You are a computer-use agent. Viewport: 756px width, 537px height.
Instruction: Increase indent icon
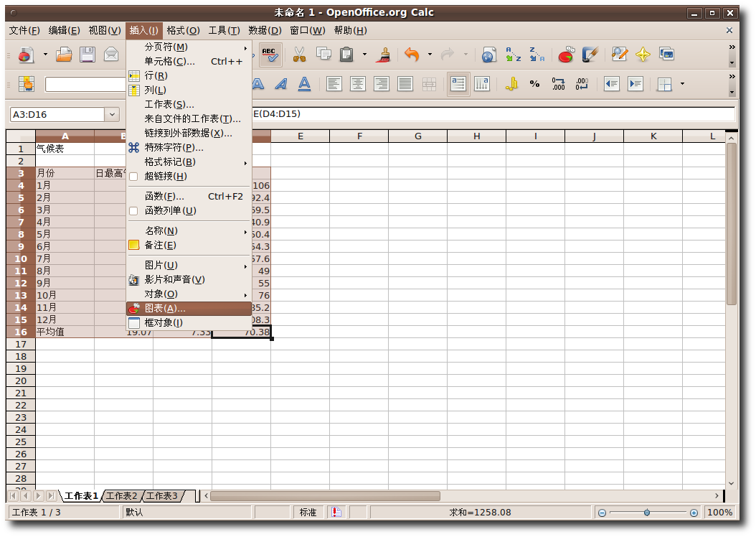(x=635, y=84)
